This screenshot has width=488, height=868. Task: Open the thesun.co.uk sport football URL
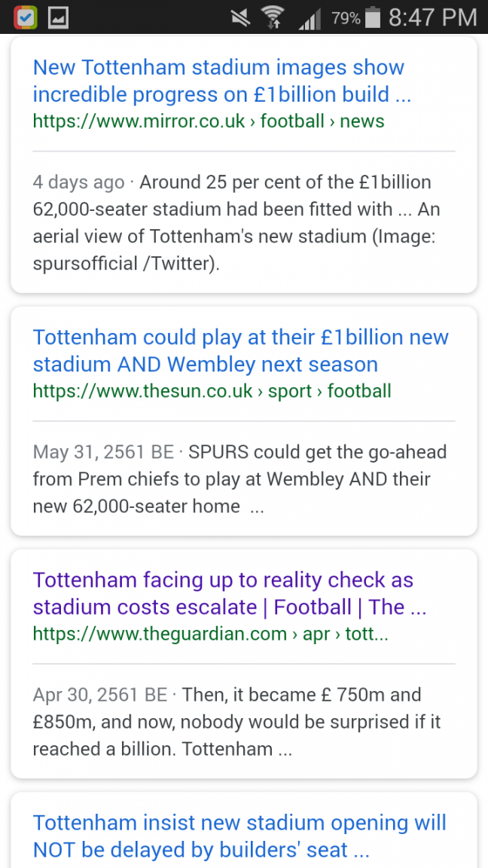(x=212, y=391)
